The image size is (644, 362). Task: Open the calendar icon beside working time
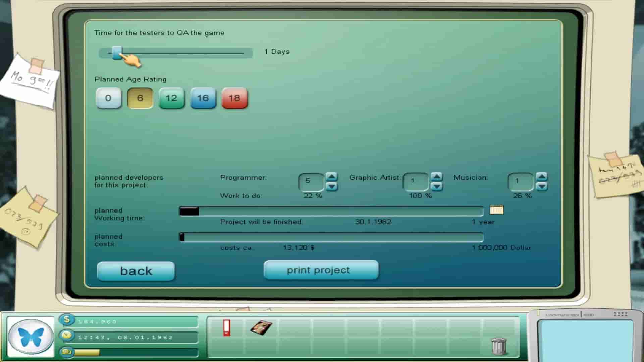point(496,210)
